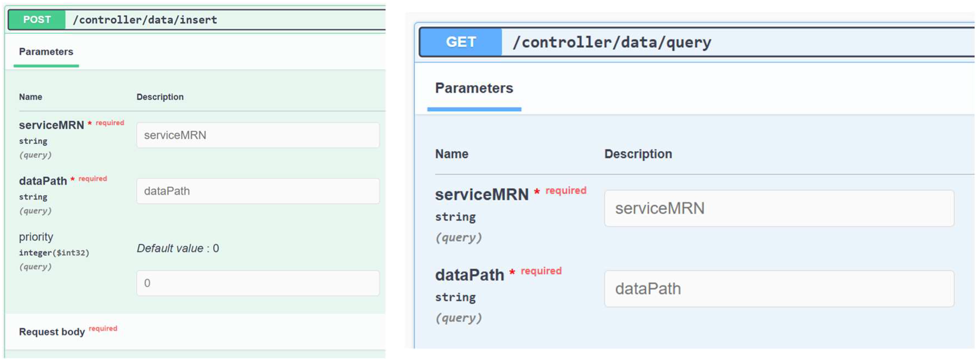Select the Parameters tab under GET query
The width and height of the screenshot is (980, 364).
coord(474,88)
